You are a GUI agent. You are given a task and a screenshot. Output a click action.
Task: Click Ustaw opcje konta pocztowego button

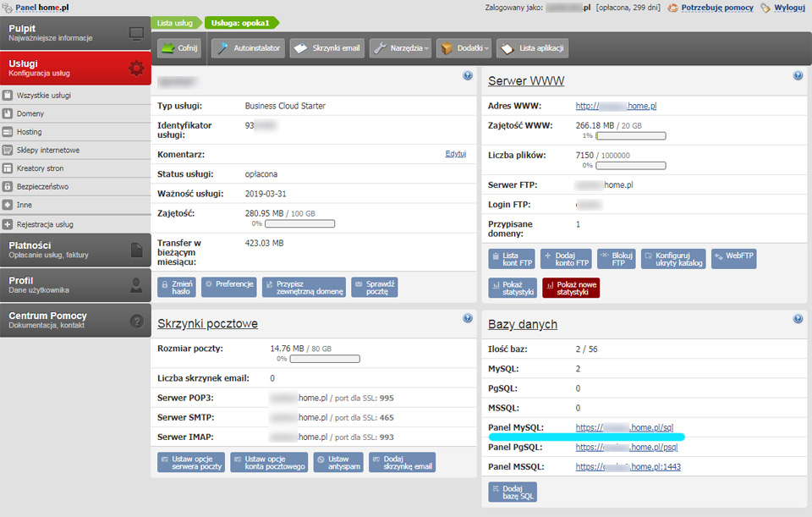[x=269, y=463]
